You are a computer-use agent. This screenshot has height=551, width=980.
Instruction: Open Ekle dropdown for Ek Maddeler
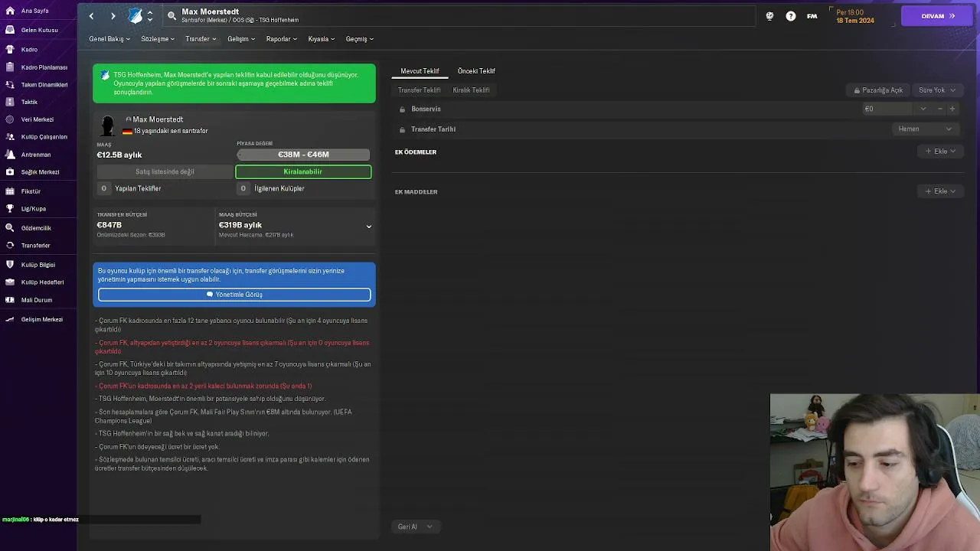(x=940, y=191)
